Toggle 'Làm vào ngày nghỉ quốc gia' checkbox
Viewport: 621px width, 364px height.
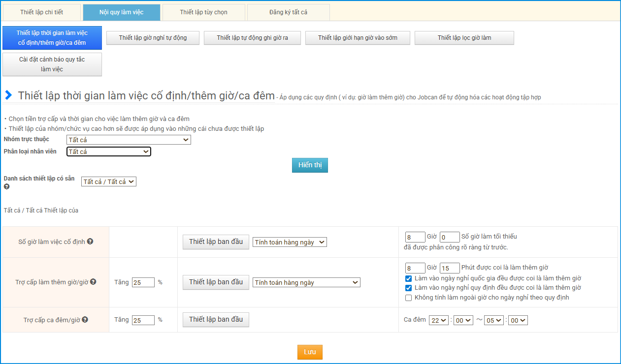(408, 278)
